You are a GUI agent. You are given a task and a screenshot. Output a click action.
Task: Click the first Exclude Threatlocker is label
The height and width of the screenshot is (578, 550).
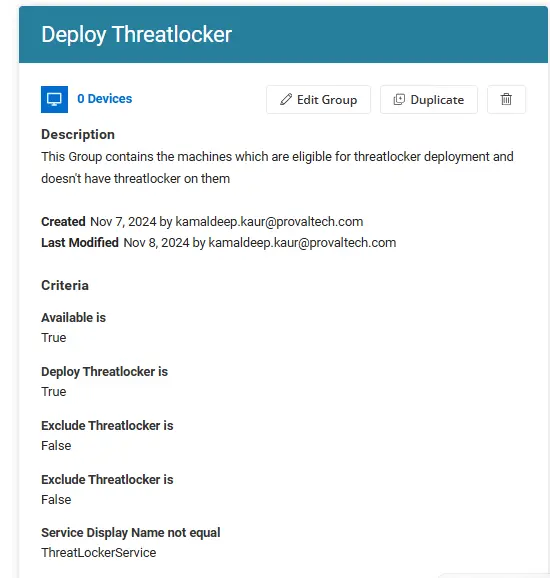point(107,425)
